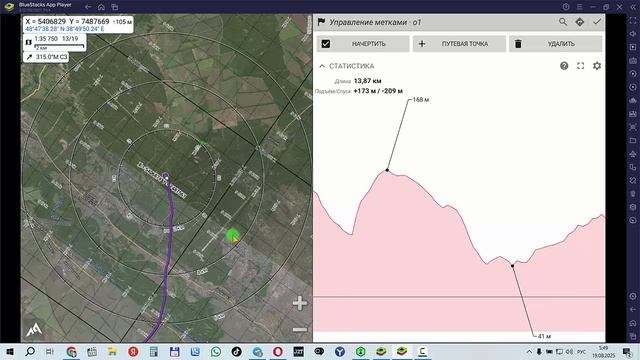The width and height of the screenshot is (640, 360).
Task: Click BlueStacks airplane mode sidebar icon
Action: tap(633, 154)
